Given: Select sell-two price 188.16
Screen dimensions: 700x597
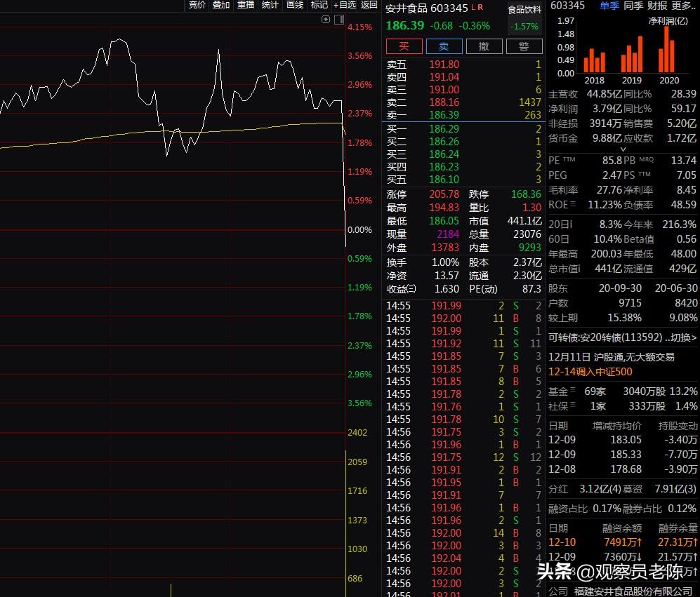Looking at the screenshot, I should tap(444, 102).
